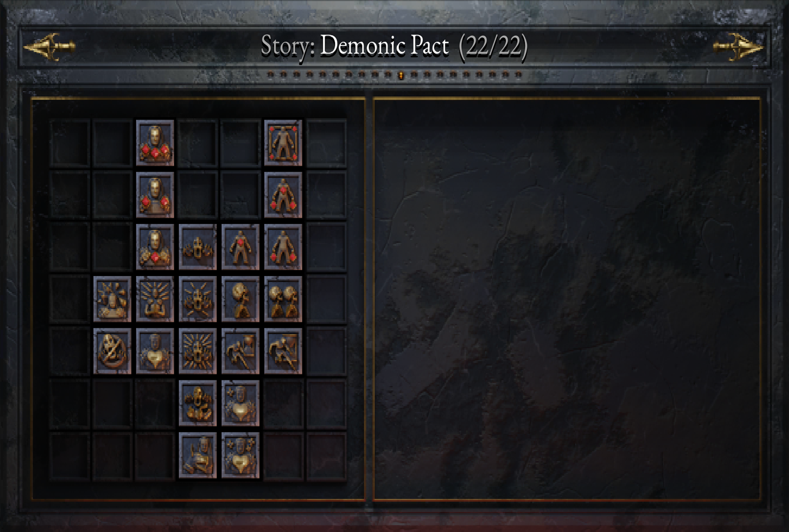Go to next story with right arrow
789x532 pixels.
tap(738, 47)
